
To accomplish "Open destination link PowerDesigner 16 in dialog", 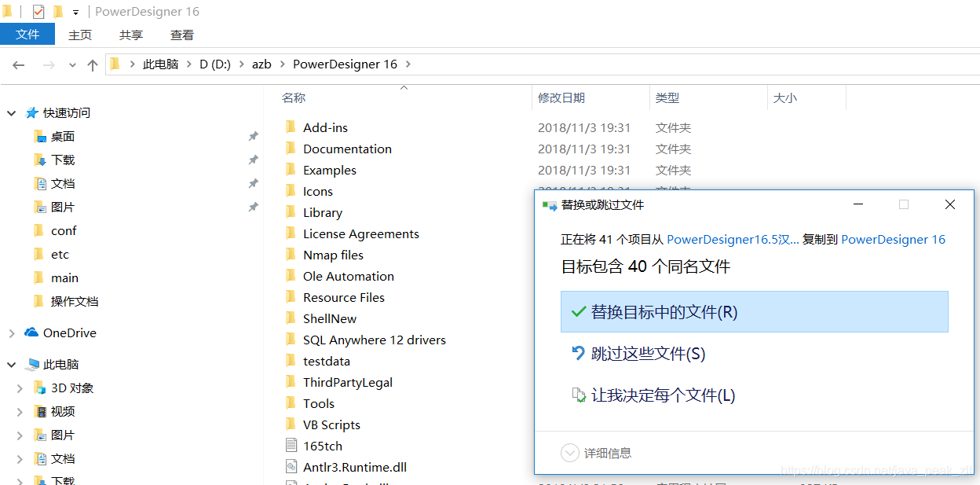I will point(894,240).
